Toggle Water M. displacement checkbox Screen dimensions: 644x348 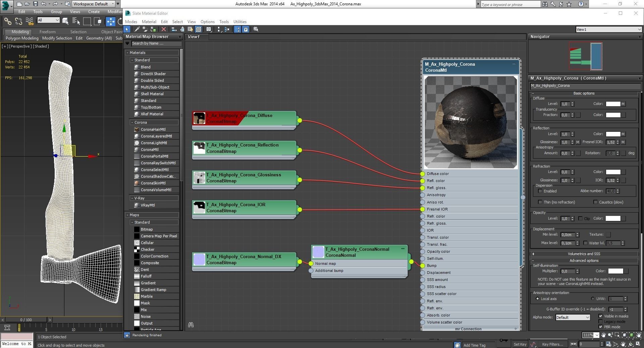(x=586, y=243)
